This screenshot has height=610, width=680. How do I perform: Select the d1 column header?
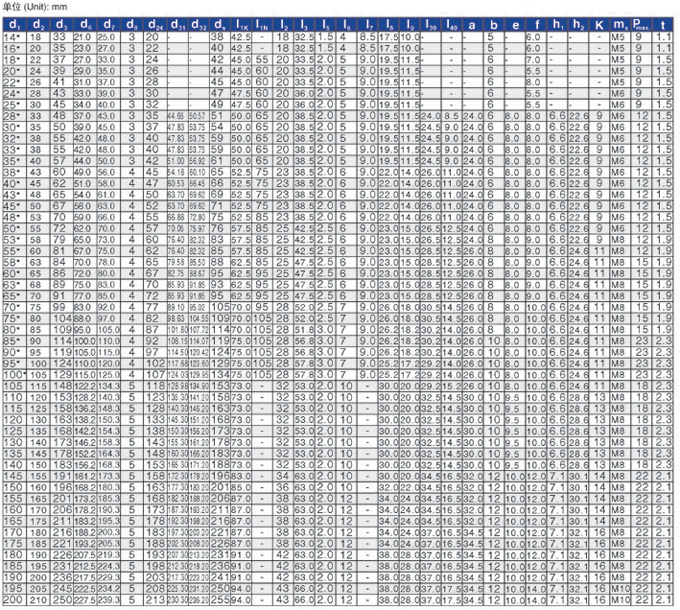(x=12, y=22)
